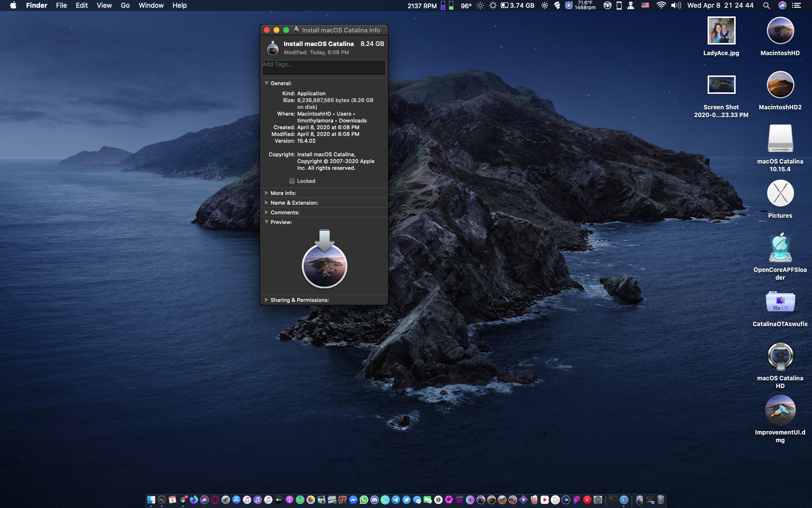812x508 pixels.
Task: Open the macOS Catalina 10.15.4 disk
Action: coord(780,139)
